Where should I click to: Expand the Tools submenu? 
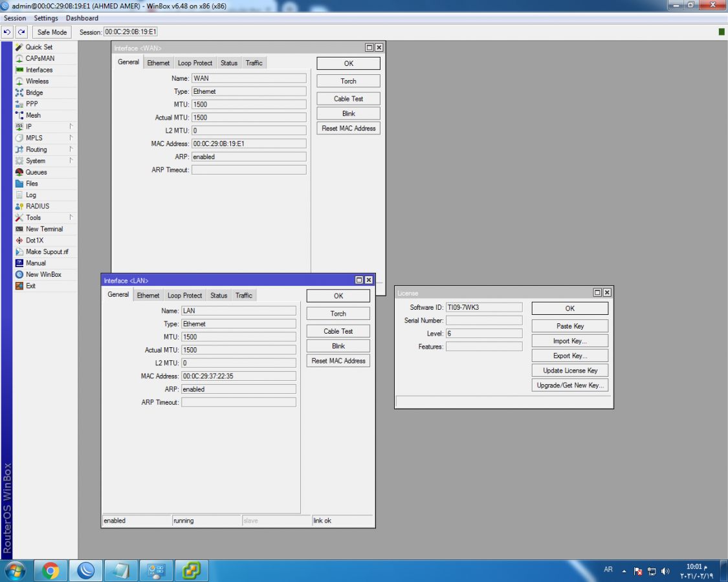coord(33,218)
